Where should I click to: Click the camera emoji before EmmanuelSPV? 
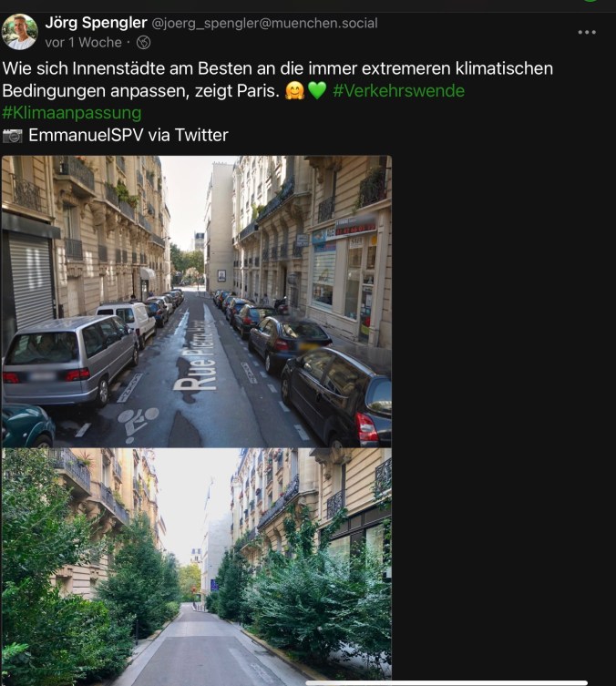(x=12, y=136)
